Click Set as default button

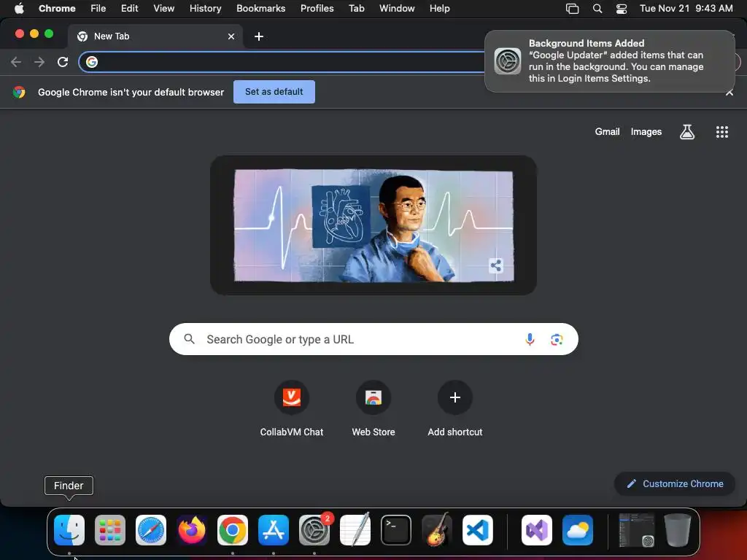point(274,92)
